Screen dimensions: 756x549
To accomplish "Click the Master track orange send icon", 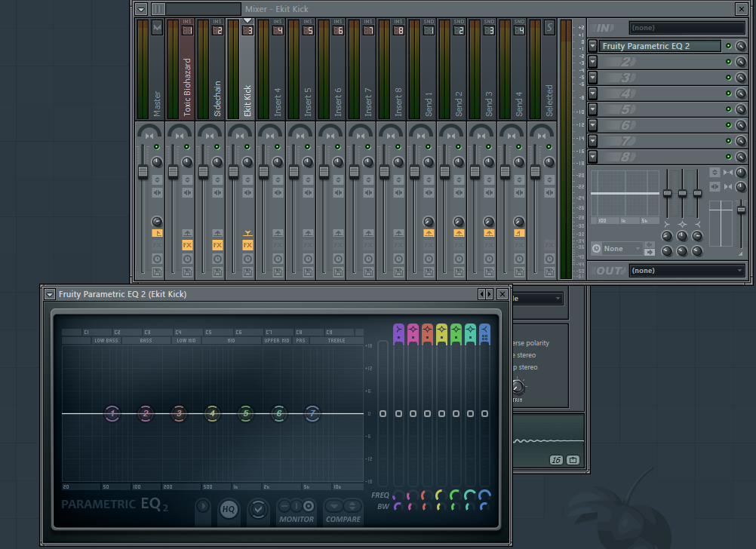I will click(157, 233).
